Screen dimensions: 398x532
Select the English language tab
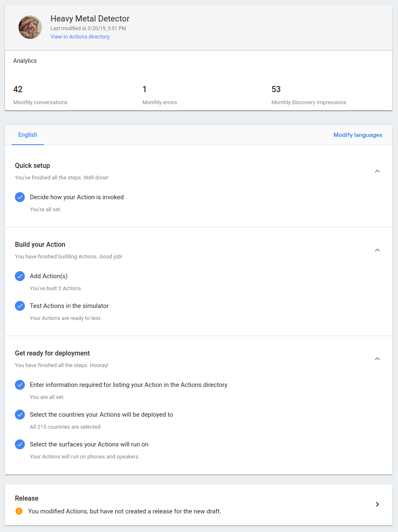(x=28, y=135)
